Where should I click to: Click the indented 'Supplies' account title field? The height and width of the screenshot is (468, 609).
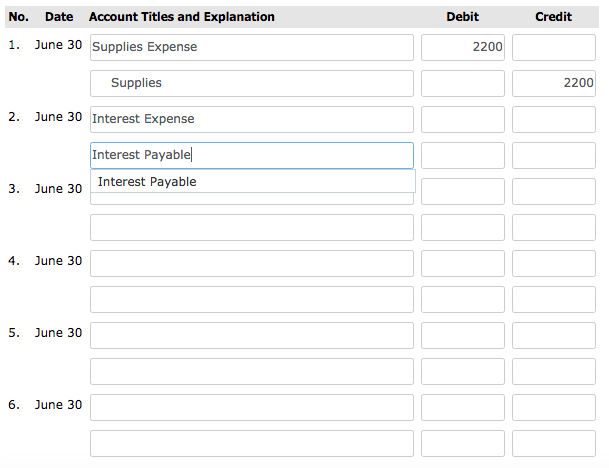click(x=251, y=83)
